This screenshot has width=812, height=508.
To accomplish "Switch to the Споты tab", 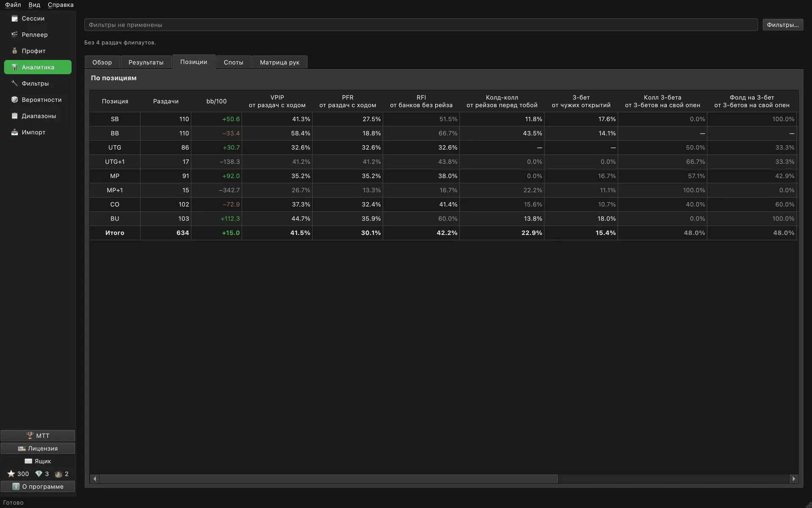I will click(233, 62).
